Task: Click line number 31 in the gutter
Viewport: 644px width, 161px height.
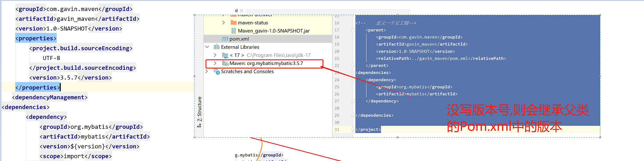Action: (x=337, y=130)
